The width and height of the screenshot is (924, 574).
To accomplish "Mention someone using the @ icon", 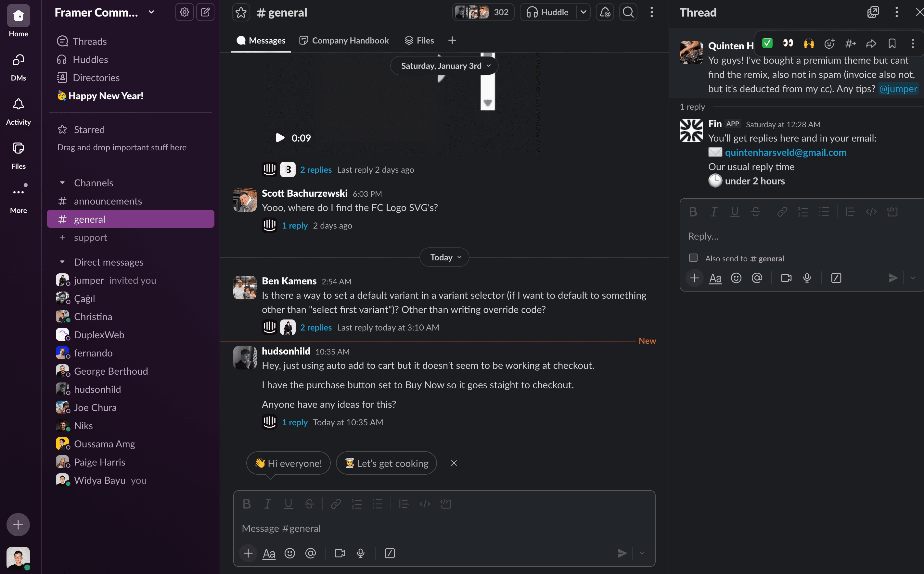I will pos(311,553).
